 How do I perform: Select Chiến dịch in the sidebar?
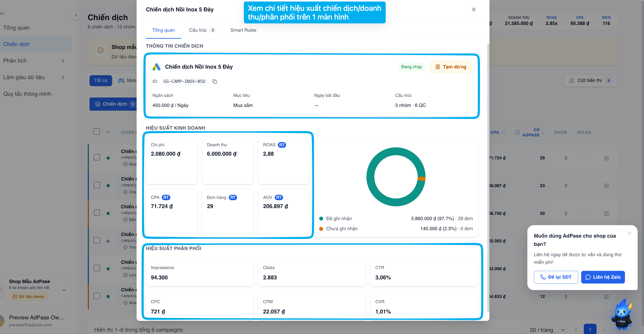tap(35, 44)
